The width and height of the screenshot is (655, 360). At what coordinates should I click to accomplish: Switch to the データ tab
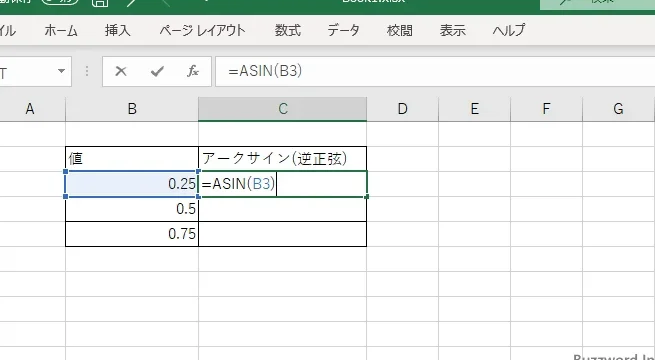[x=343, y=30]
